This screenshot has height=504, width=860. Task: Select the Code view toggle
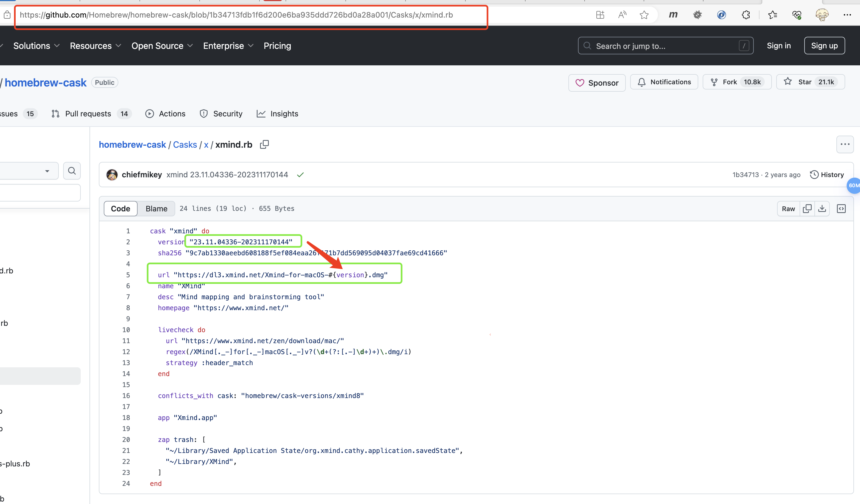(x=121, y=209)
